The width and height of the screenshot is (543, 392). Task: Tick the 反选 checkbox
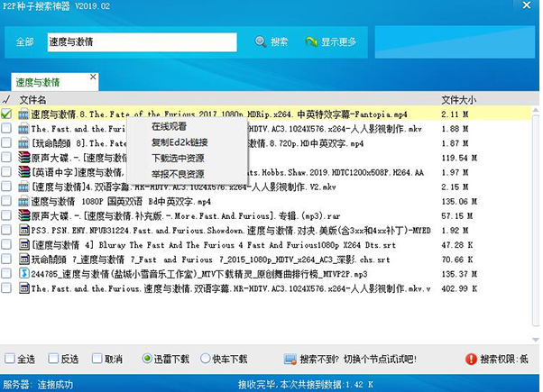click(53, 359)
